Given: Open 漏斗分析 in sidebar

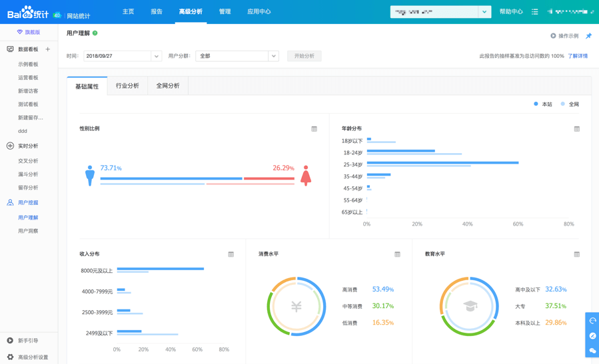Looking at the screenshot, I should (x=28, y=174).
